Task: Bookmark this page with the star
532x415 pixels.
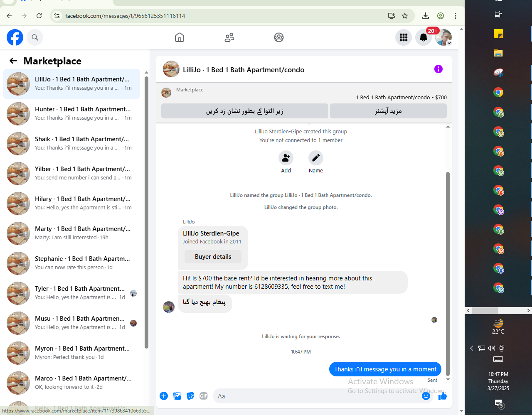Action: [405, 16]
